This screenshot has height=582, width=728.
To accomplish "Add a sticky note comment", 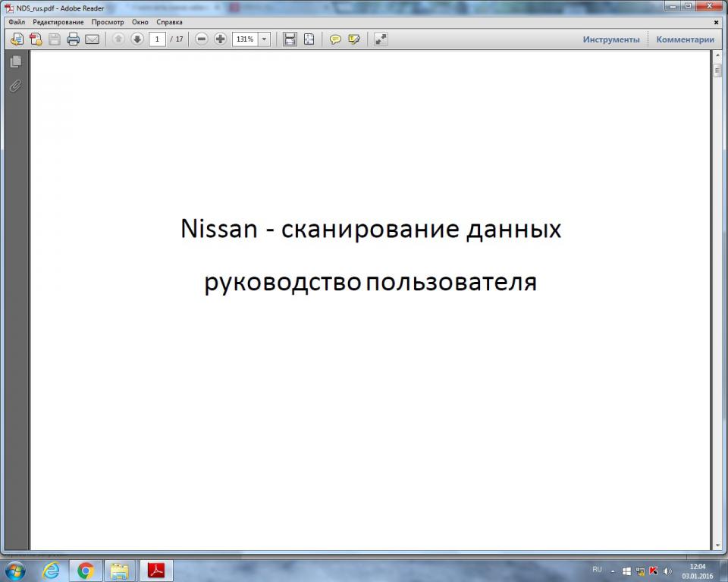I will 334,39.
